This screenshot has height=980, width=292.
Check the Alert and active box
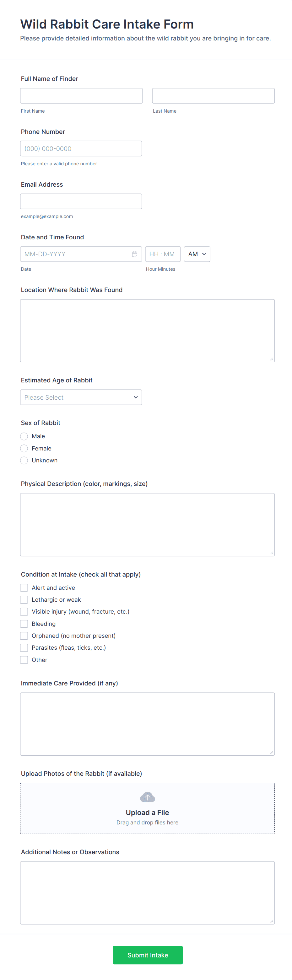click(24, 588)
